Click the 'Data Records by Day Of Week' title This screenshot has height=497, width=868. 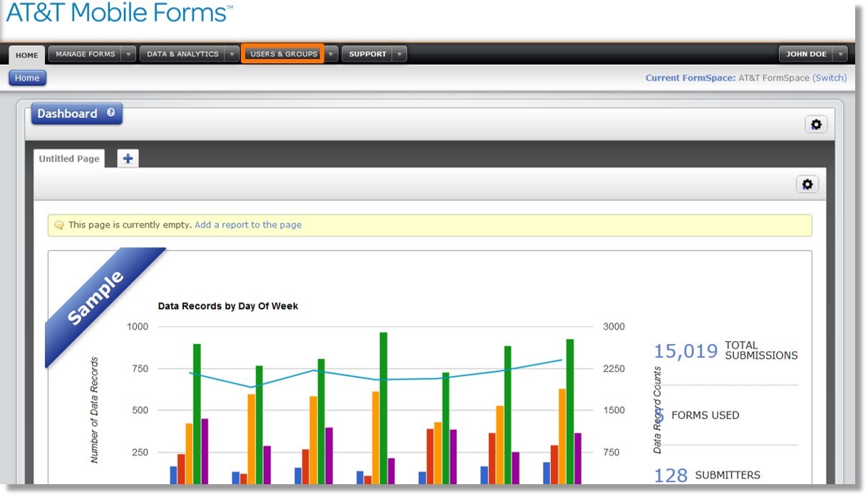pos(228,306)
